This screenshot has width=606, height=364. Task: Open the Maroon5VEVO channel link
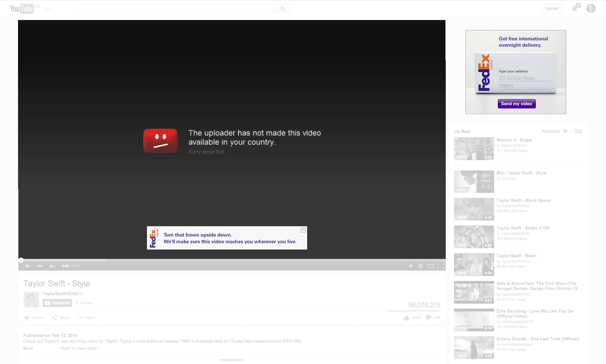pos(514,145)
